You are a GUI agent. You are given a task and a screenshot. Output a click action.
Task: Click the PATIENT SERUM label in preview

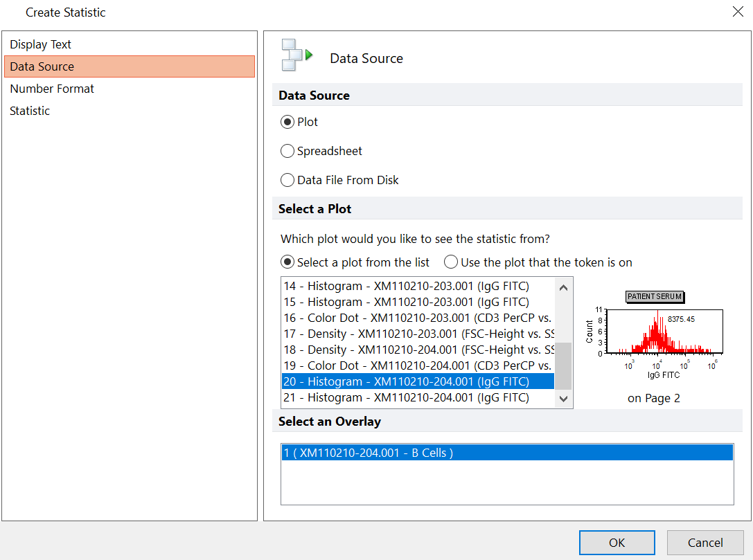click(x=655, y=296)
